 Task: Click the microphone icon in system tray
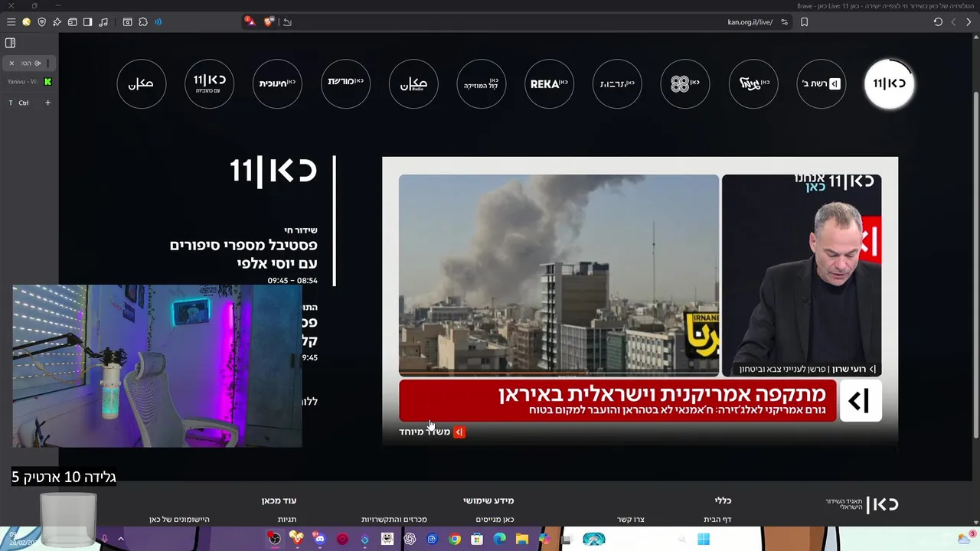click(104, 540)
